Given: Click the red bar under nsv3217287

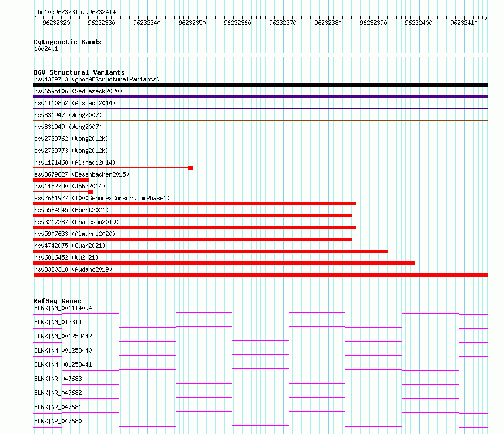Looking at the screenshot, I should 195,227.
